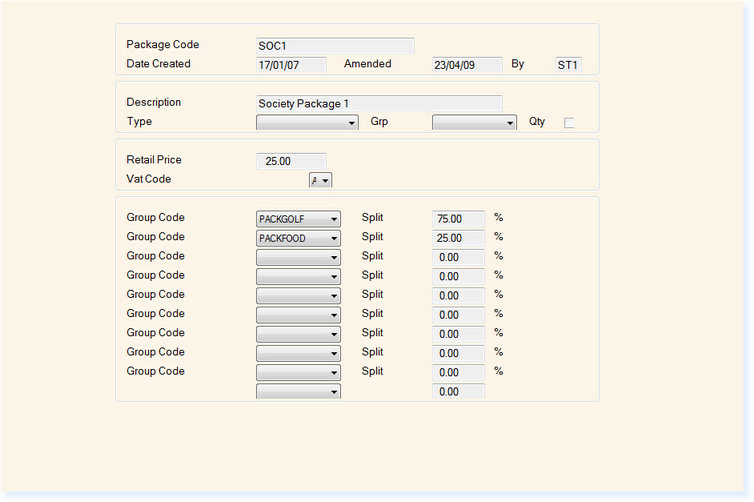Click the Description field Society Package 1
Viewport: 754px width, 502px height.
point(379,103)
